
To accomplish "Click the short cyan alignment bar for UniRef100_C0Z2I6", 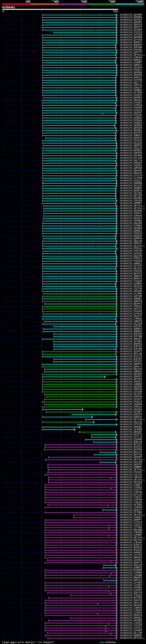I will (x=85, y=32).
